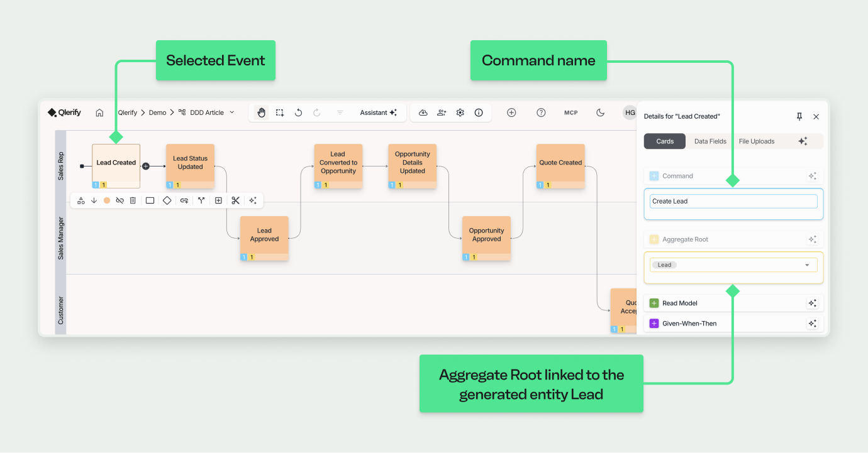868x453 pixels.
Task: Click the unlink icon in event toolbar
Action: (120, 200)
